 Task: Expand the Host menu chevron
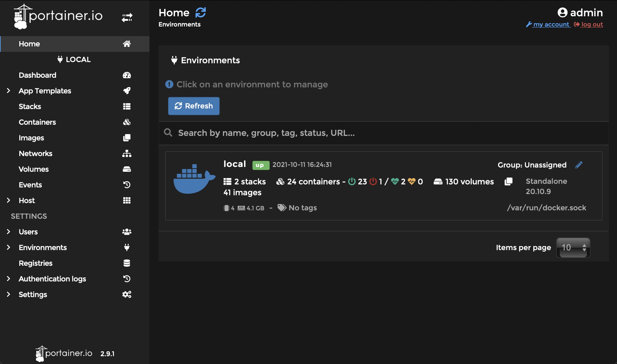coord(8,200)
